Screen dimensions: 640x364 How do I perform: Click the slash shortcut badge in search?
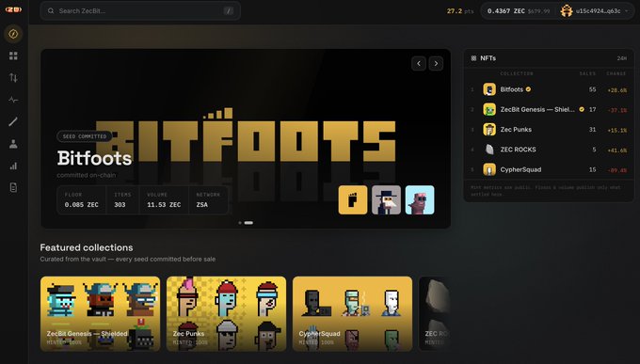click(229, 11)
